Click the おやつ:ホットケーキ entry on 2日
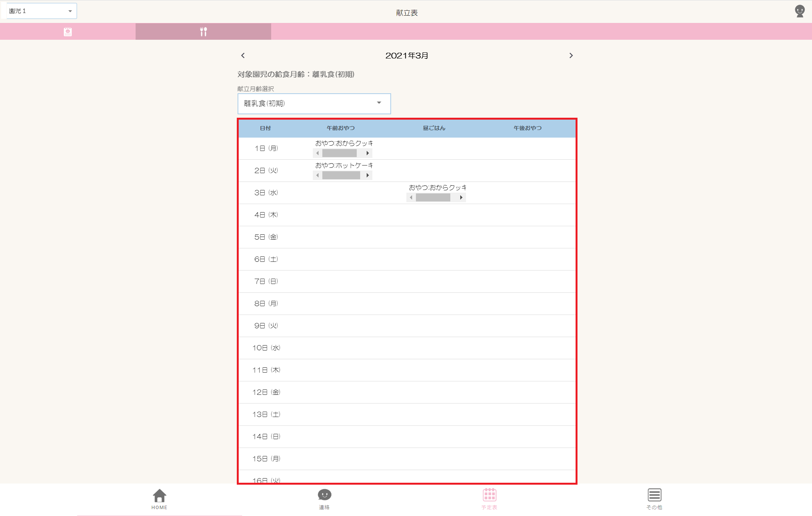 pos(344,166)
